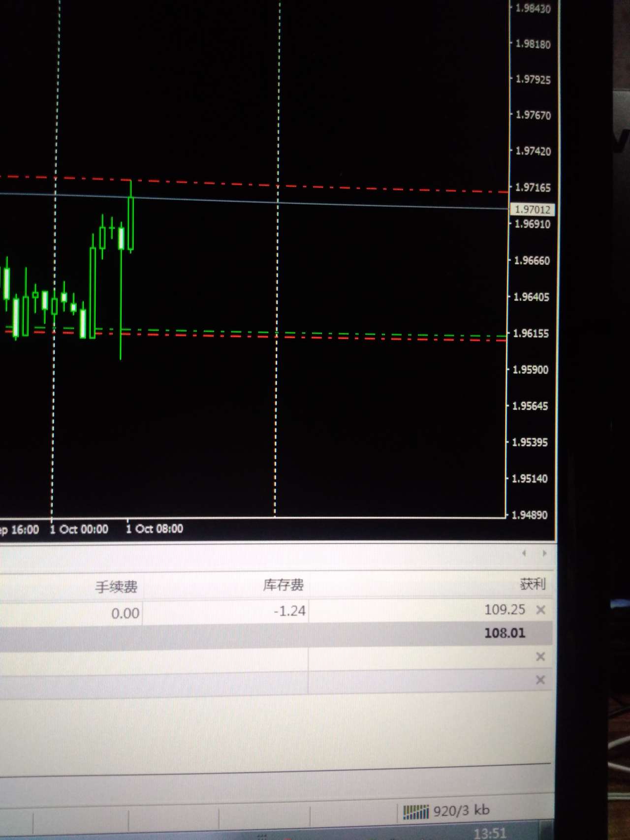Screen dimensions: 630x840
Task: Click the 库存费 column header
Action: [x=283, y=585]
